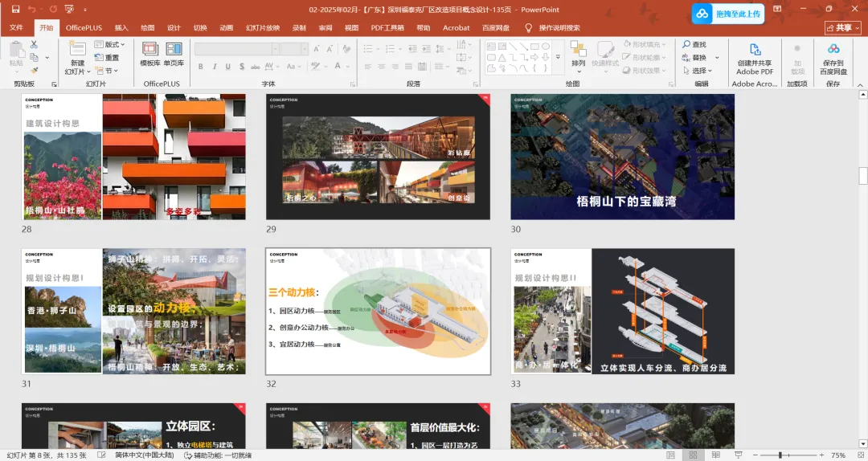Select the Format Painter brush icon
868x461 pixels.
click(x=34, y=71)
